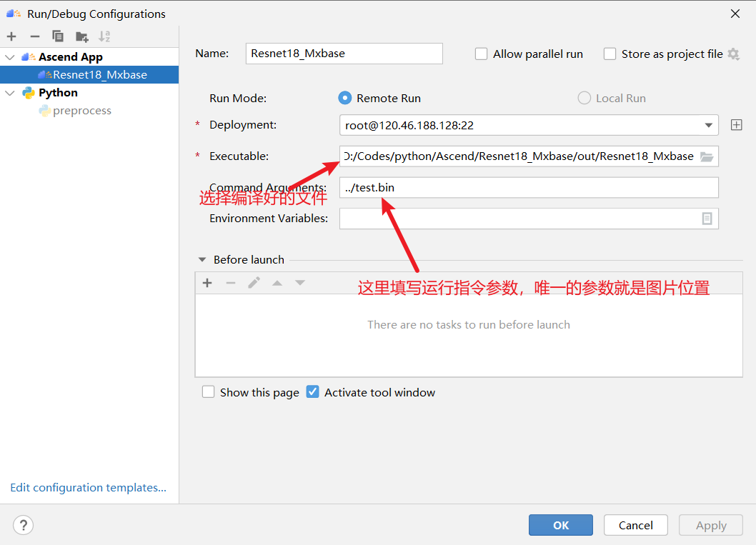This screenshot has height=545, width=756.
Task: Click OK button
Action: (561, 525)
